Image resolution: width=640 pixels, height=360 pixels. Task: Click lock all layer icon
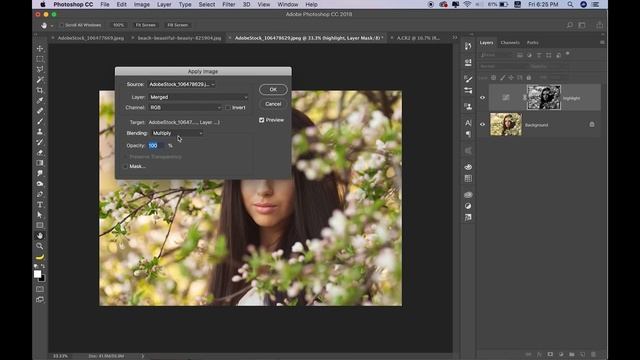pyautogui.click(x=529, y=78)
